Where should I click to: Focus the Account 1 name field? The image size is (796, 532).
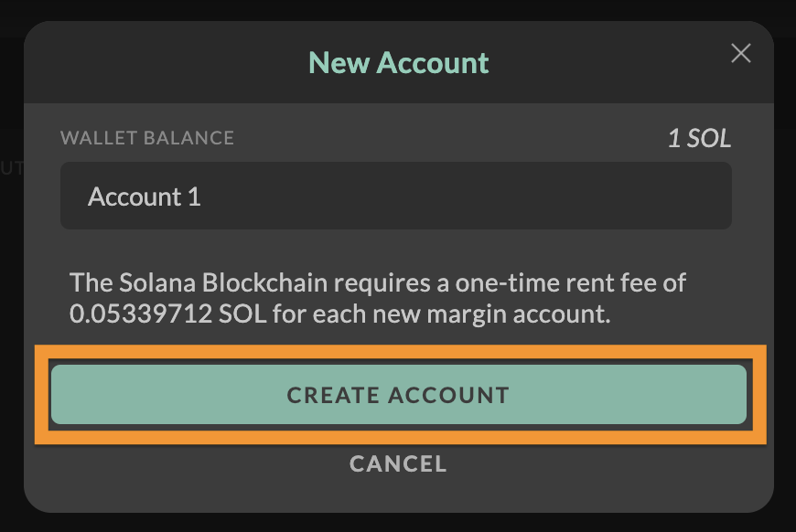(395, 197)
